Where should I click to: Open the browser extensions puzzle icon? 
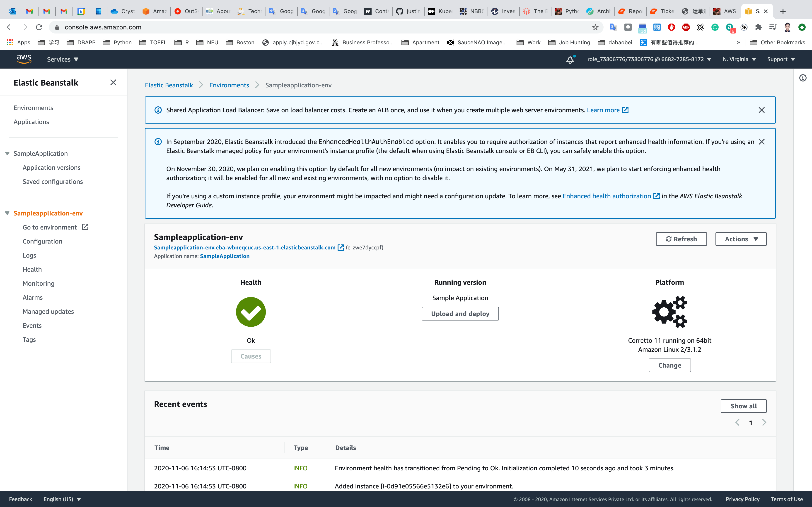pyautogui.click(x=758, y=27)
